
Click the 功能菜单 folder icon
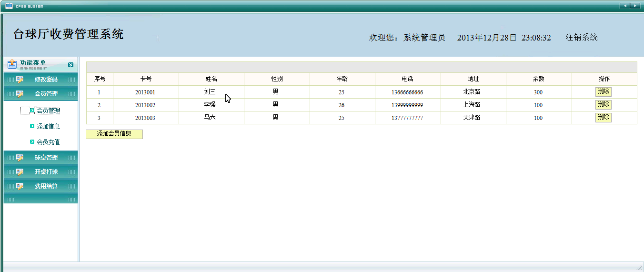12,64
